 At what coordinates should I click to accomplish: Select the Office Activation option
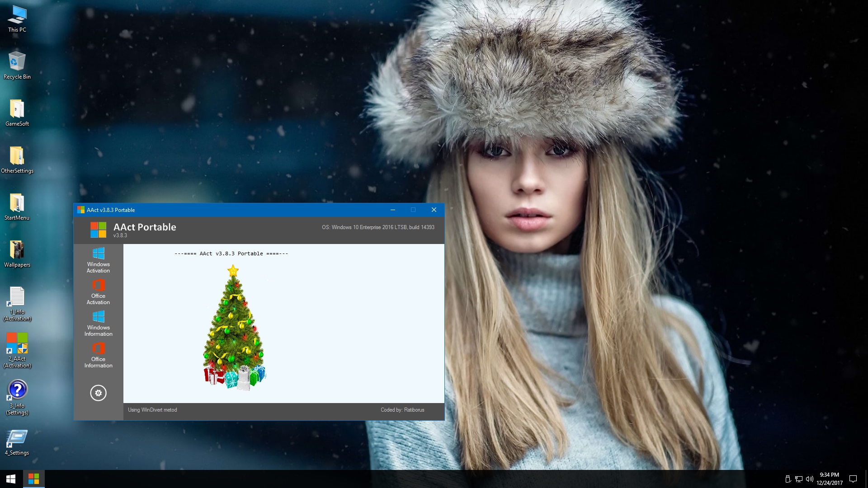[98, 292]
